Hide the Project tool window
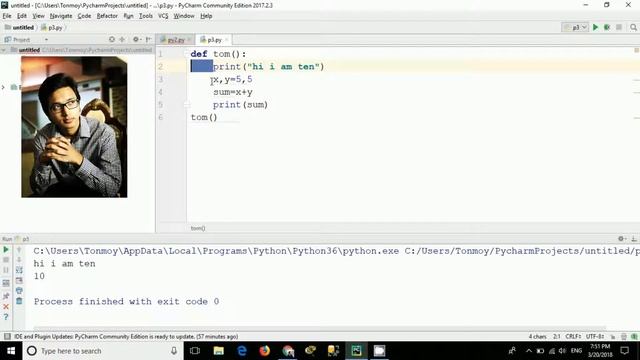The height and width of the screenshot is (360, 640). tap(149, 39)
